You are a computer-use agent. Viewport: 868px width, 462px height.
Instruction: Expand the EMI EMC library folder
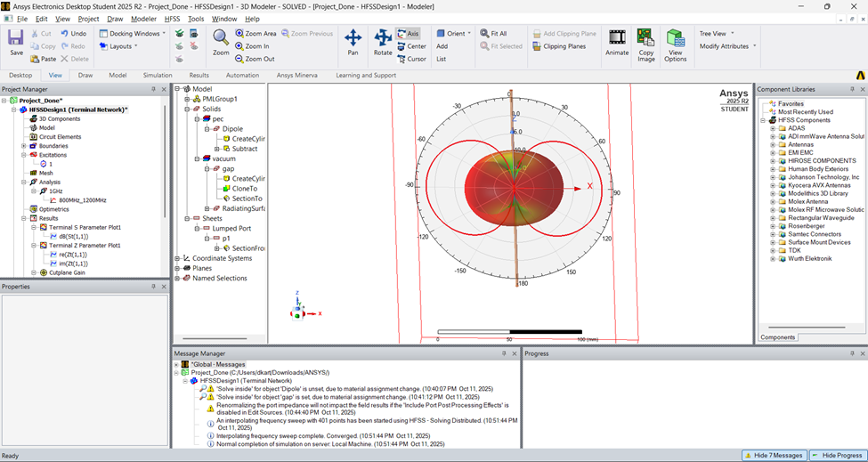tap(773, 153)
